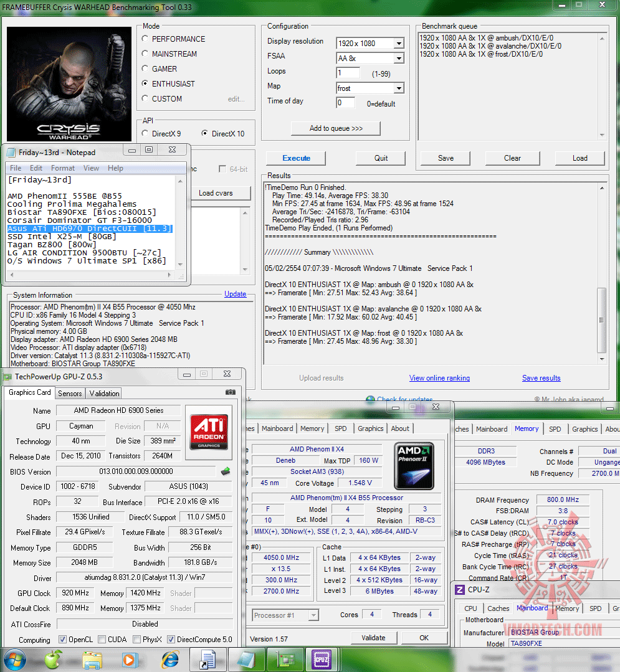Open the green apple taskbar icon
This screenshot has height=672, width=620.
tap(53, 659)
